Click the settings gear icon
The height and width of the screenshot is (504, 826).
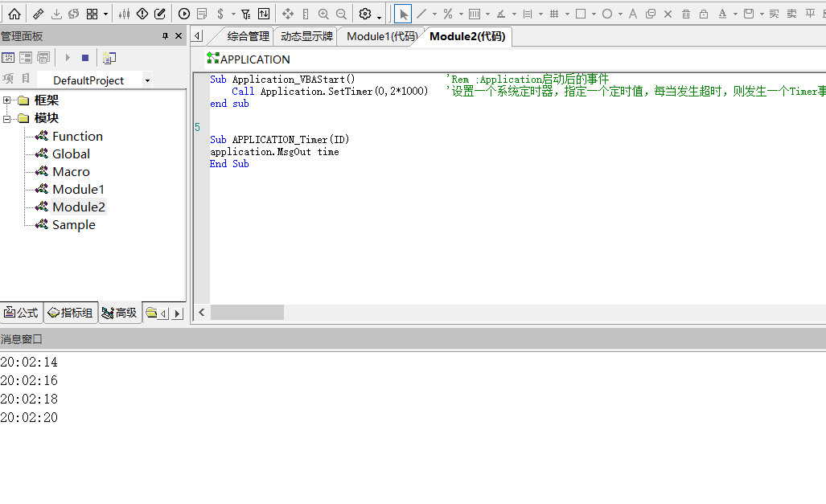(x=365, y=14)
